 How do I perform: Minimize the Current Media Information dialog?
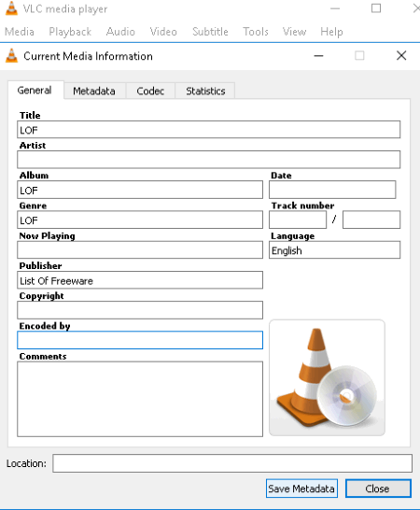(x=318, y=56)
